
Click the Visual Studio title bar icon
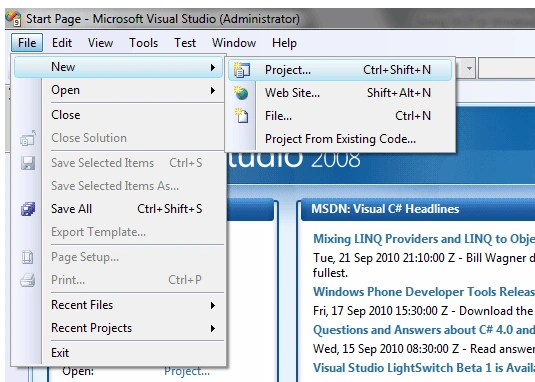[x=14, y=19]
